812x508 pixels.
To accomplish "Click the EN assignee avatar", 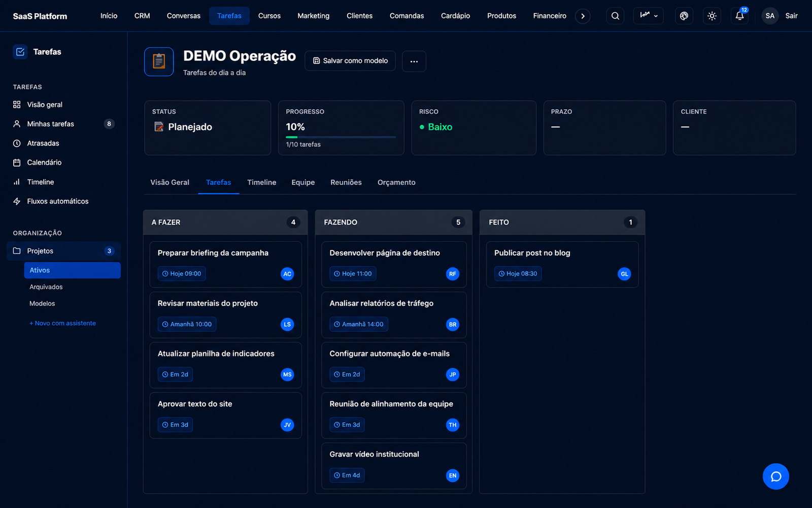I will coord(453,475).
